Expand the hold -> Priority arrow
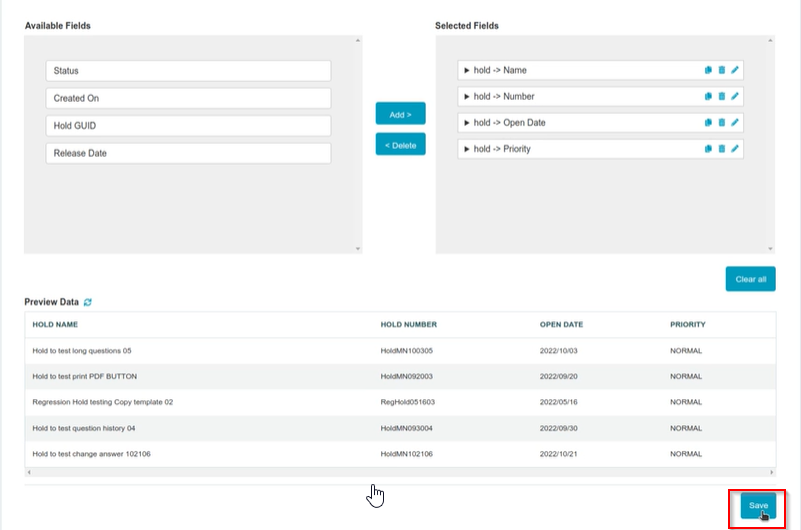 (466, 149)
